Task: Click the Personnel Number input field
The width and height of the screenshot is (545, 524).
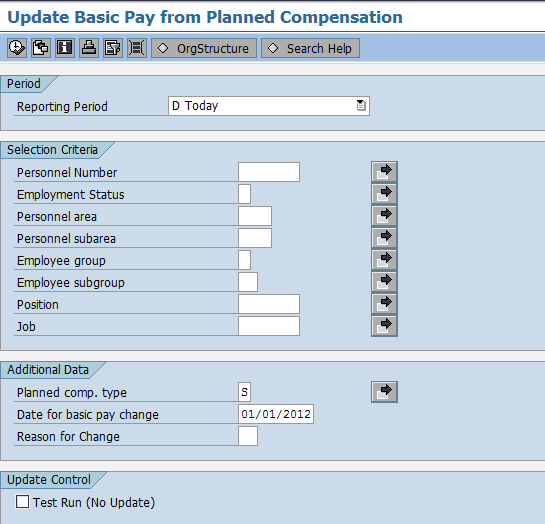Action: (269, 172)
